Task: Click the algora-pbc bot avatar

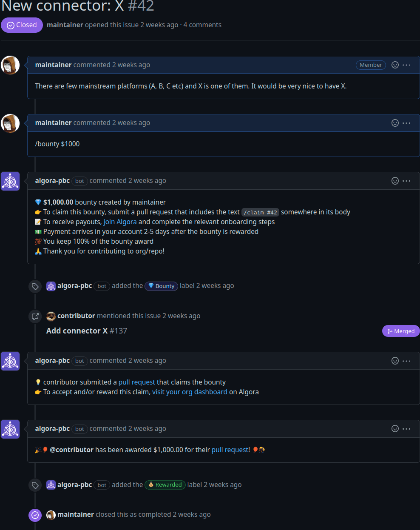Action: pos(10,181)
